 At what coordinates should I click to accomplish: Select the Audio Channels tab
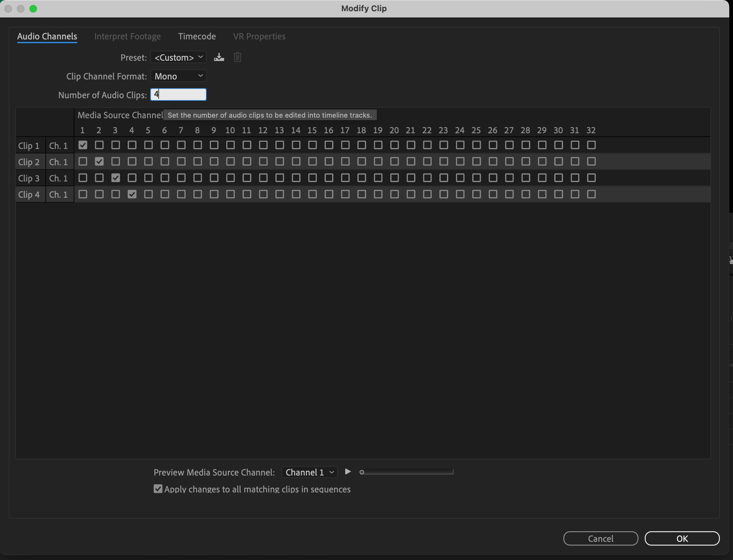point(47,36)
